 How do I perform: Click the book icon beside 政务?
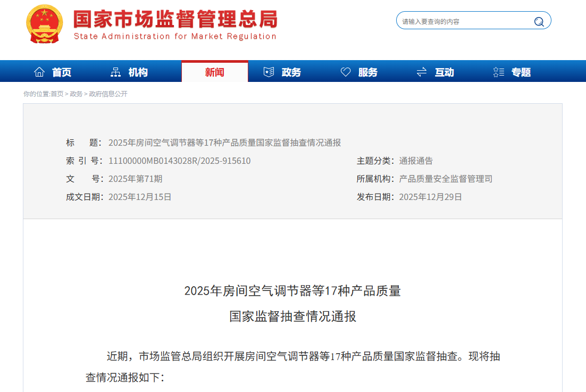(269, 71)
